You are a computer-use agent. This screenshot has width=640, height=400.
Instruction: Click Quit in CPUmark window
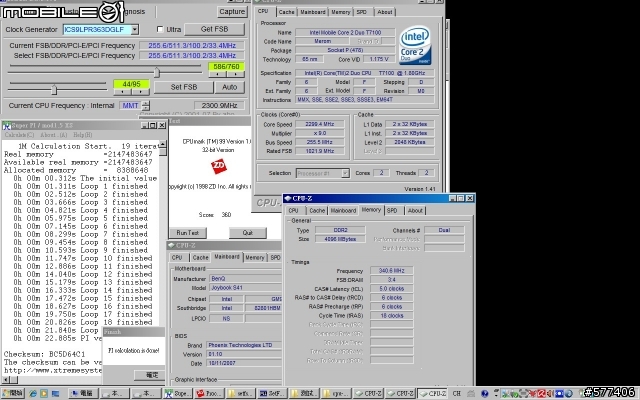tap(248, 233)
